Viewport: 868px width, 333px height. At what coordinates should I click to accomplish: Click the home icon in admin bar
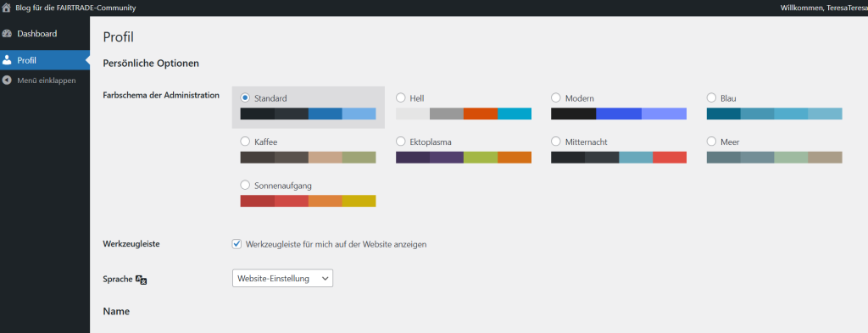pyautogui.click(x=7, y=8)
